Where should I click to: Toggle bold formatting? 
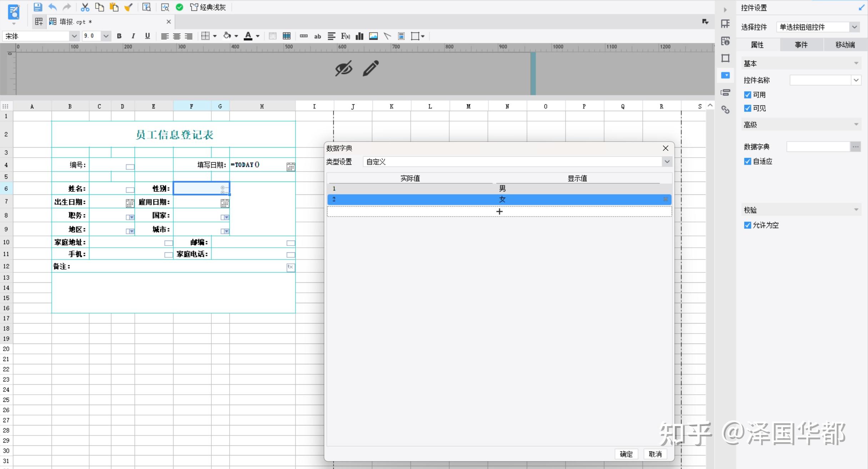tap(119, 36)
